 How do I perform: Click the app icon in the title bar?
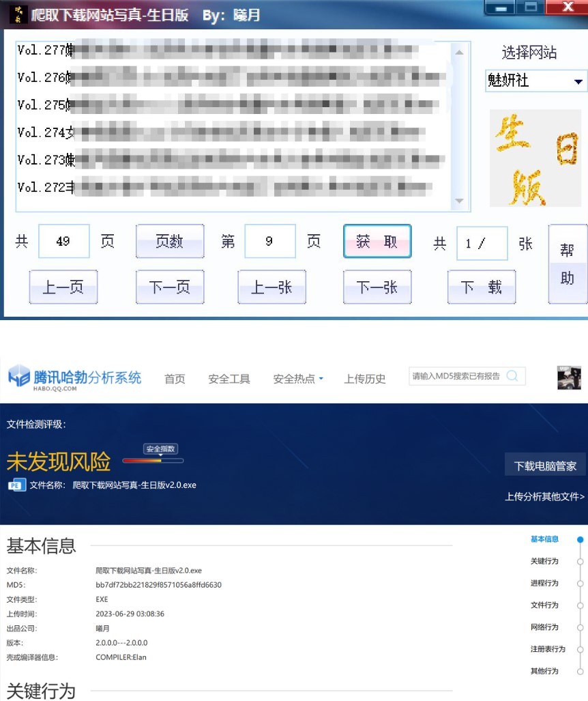point(18,15)
